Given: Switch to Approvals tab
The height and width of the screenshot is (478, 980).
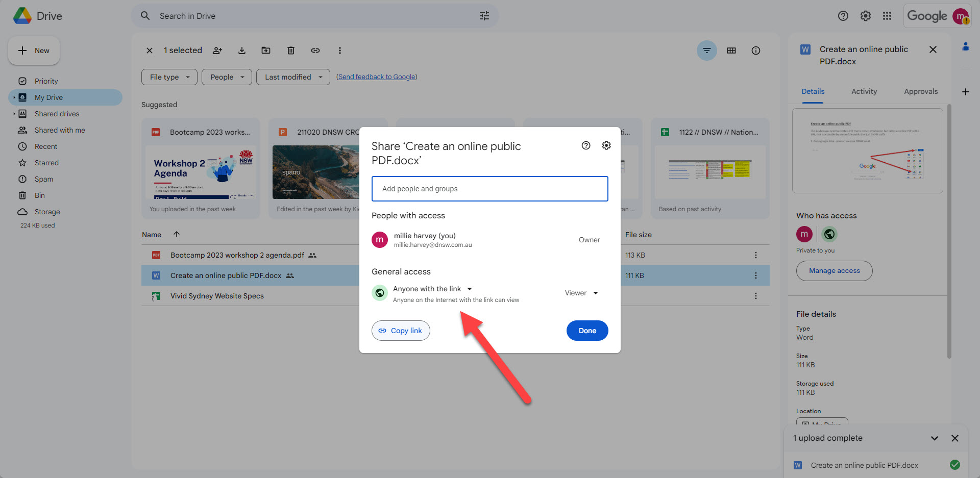Looking at the screenshot, I should [921, 91].
